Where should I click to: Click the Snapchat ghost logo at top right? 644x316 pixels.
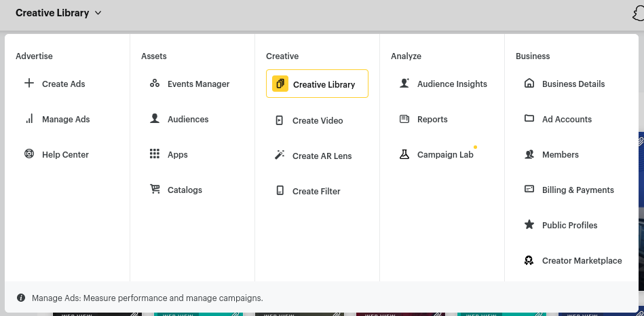click(639, 13)
